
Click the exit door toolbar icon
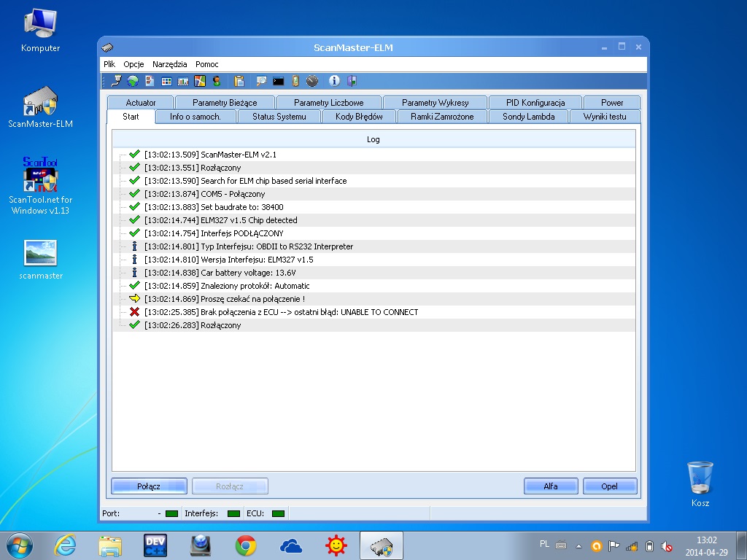tap(352, 81)
